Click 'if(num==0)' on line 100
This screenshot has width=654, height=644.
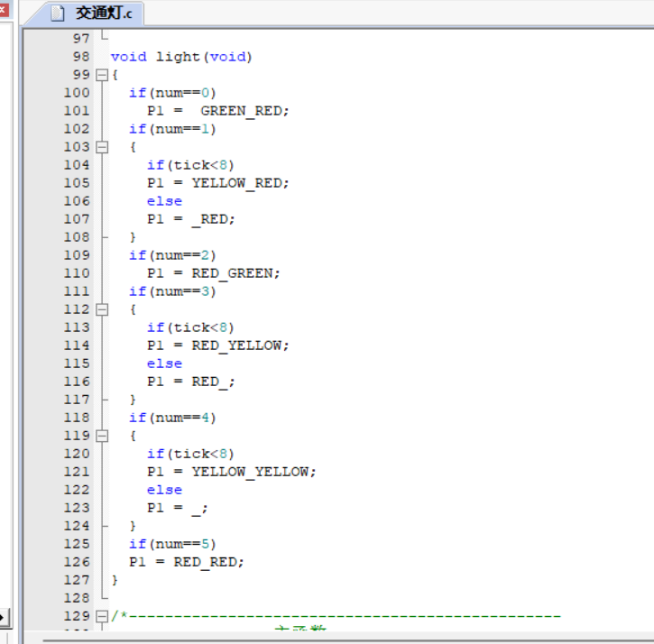172,93
